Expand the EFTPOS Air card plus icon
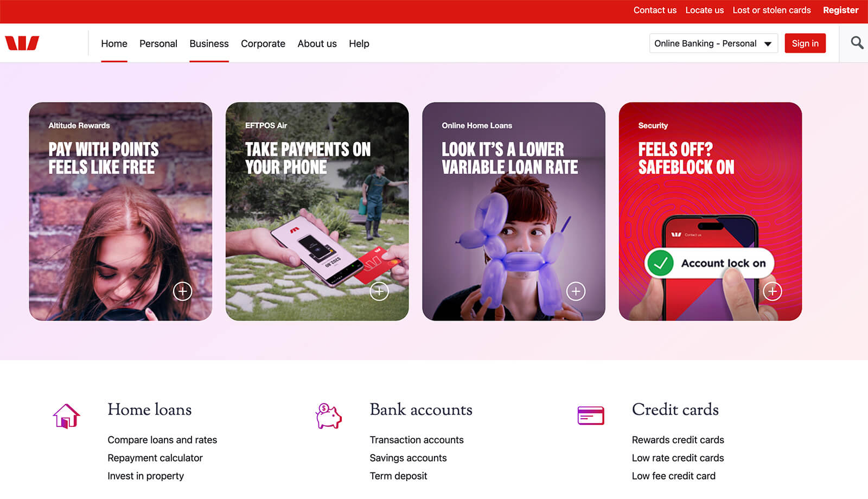The width and height of the screenshot is (868, 499). pos(379,291)
